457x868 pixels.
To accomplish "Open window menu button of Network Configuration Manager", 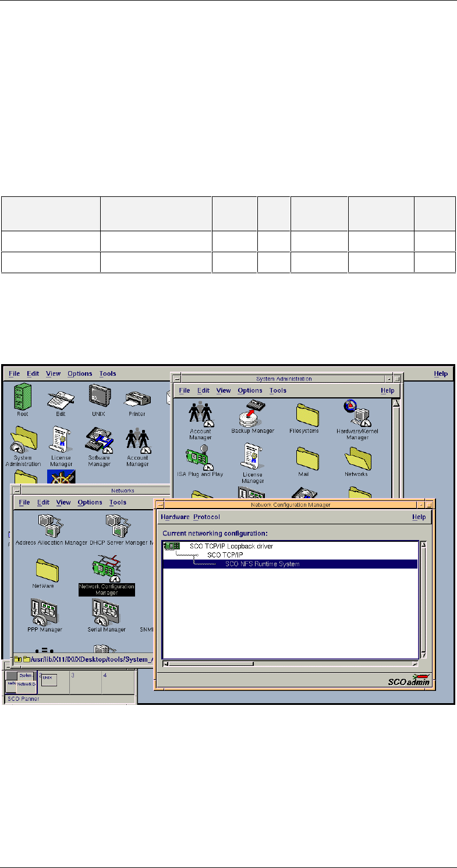I will [159, 505].
